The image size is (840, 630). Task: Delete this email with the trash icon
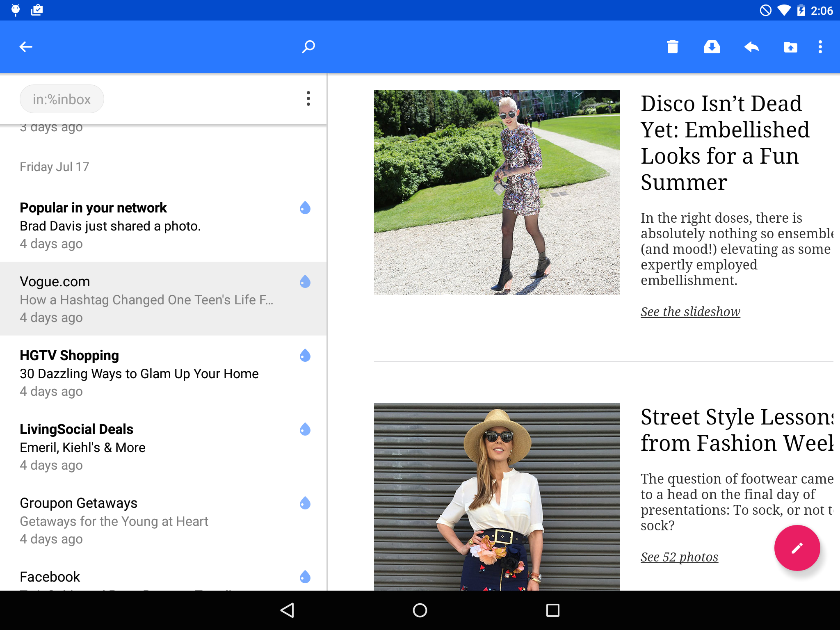(672, 47)
